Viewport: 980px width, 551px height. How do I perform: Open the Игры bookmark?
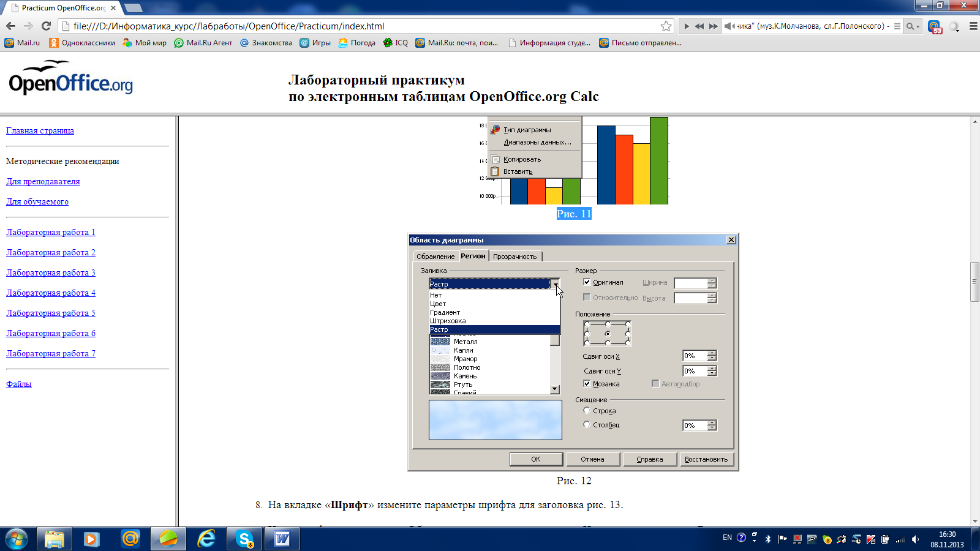(x=315, y=43)
